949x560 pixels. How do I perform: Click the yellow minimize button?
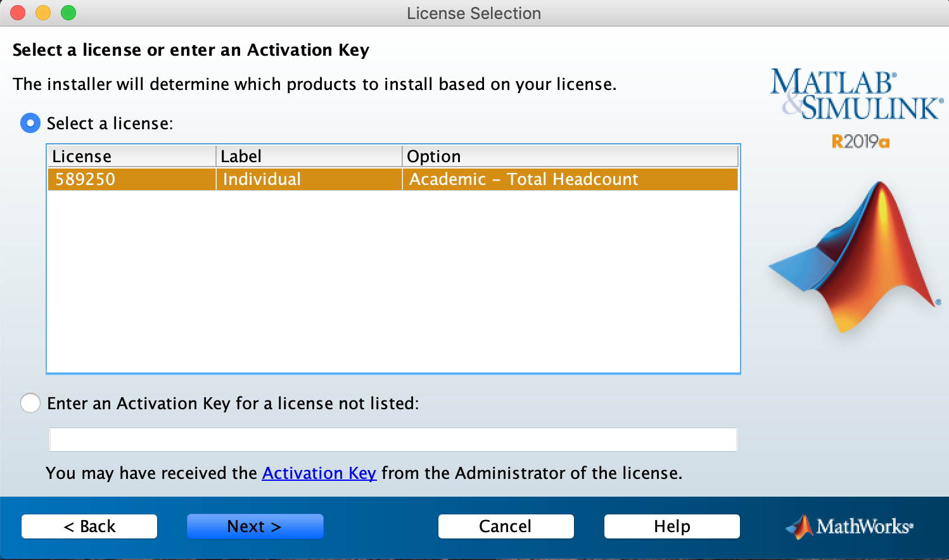42,12
